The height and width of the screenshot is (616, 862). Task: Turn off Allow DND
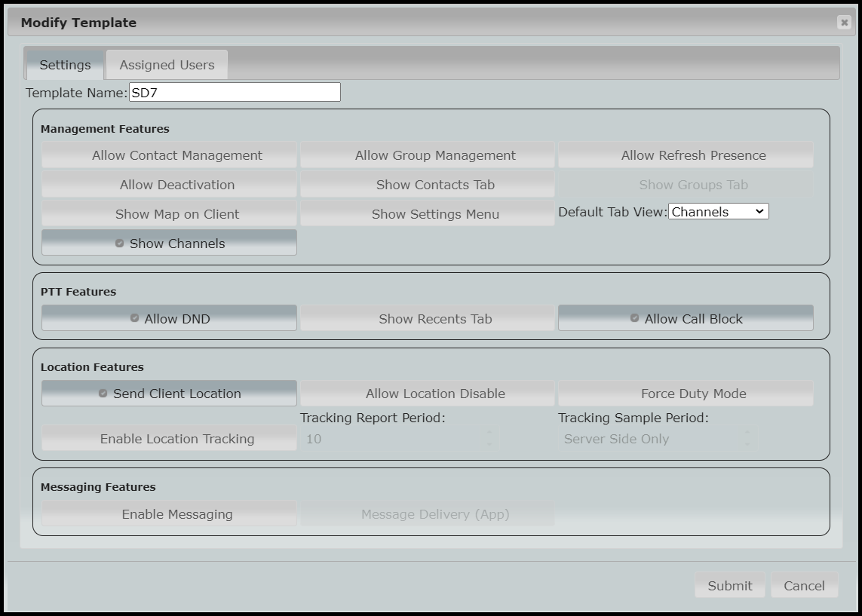point(169,317)
